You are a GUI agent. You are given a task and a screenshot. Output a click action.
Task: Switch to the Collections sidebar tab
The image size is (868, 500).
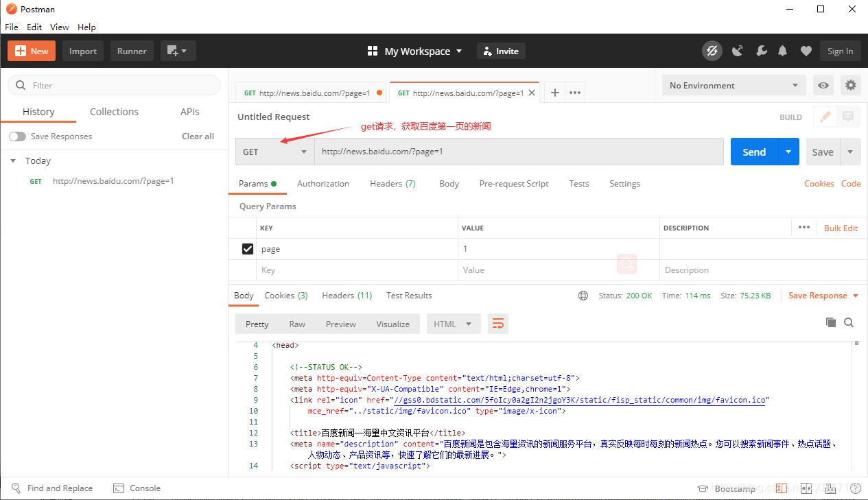point(114,112)
